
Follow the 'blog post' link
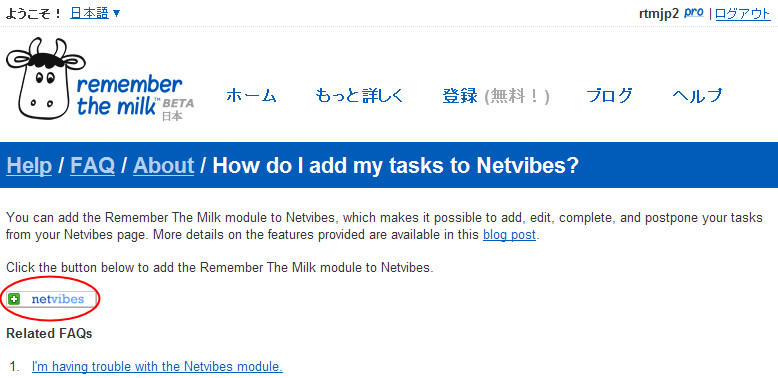pos(509,234)
